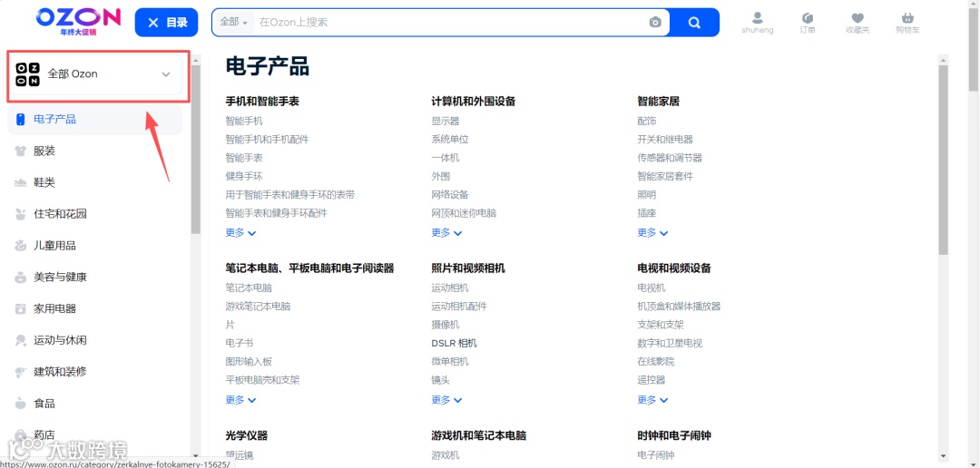The image size is (980, 468).
Task: Open the 照片和视频相机 heading link
Action: click(468, 268)
